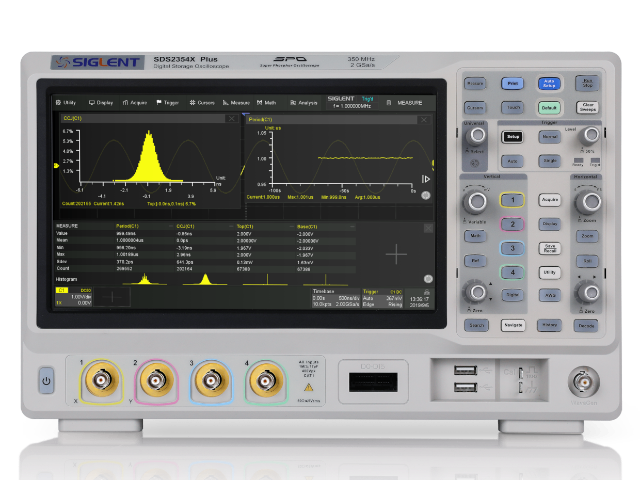Push the white Navigate button

coord(513,325)
